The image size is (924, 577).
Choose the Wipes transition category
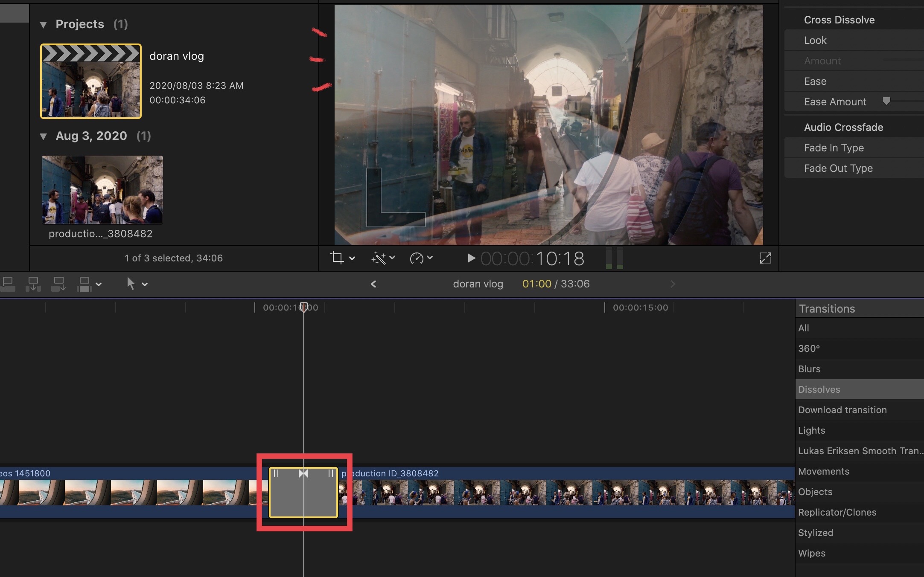(811, 553)
